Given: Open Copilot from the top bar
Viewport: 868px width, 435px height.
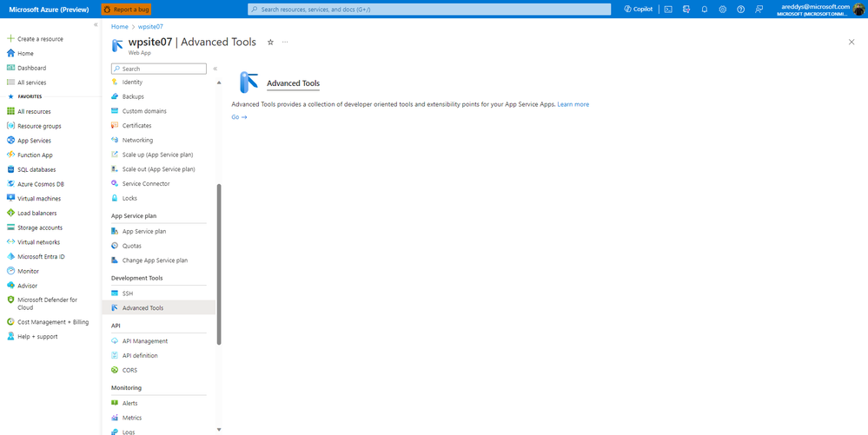Looking at the screenshot, I should (638, 10).
